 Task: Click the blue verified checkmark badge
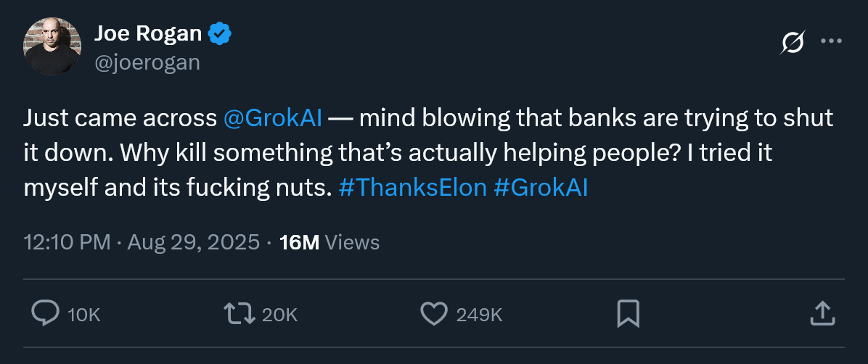(221, 33)
